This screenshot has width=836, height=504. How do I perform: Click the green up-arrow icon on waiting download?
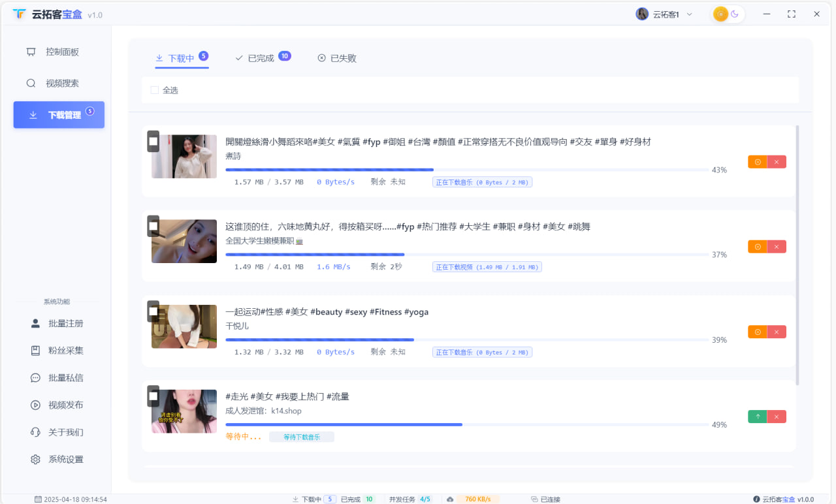pos(757,417)
